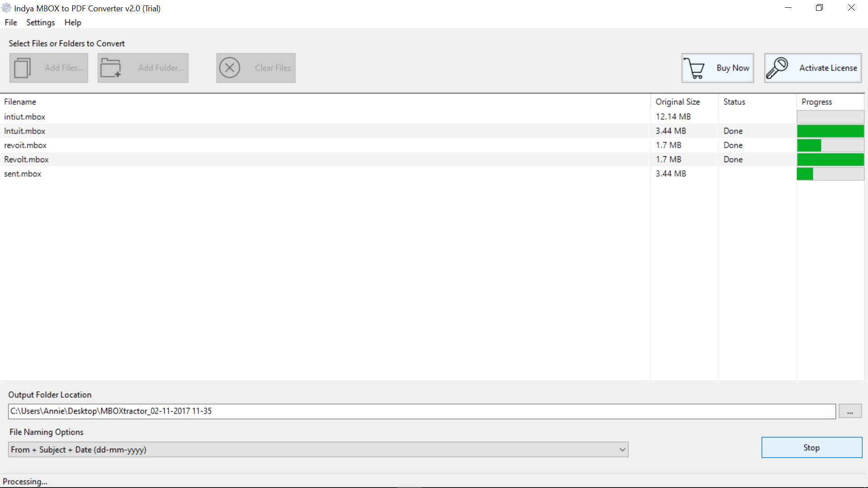Click the Clear Files icon

tap(230, 67)
